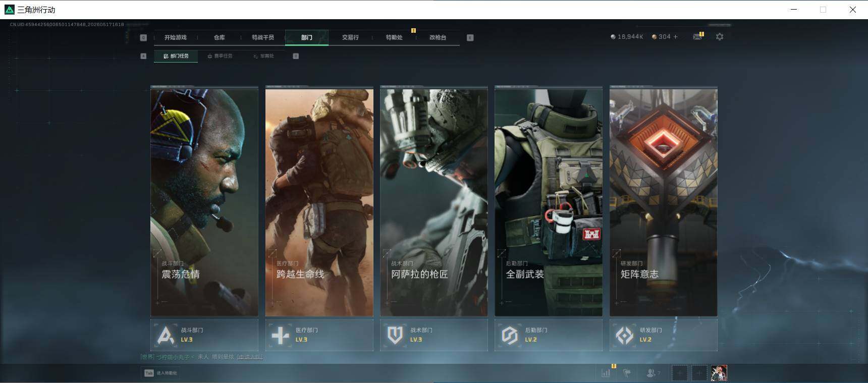The width and height of the screenshot is (868, 383).
Task: Click the empty teammate slot next to friends icon
Action: click(679, 373)
